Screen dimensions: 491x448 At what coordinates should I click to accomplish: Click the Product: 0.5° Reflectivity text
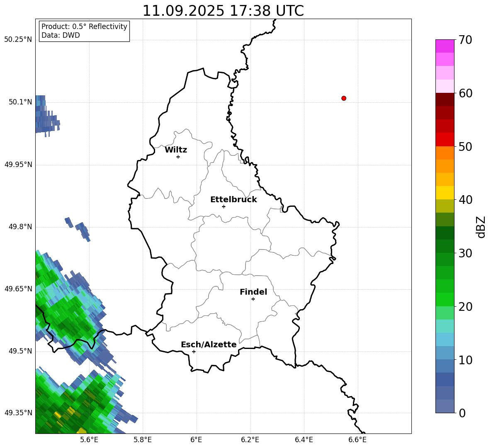tap(84, 26)
